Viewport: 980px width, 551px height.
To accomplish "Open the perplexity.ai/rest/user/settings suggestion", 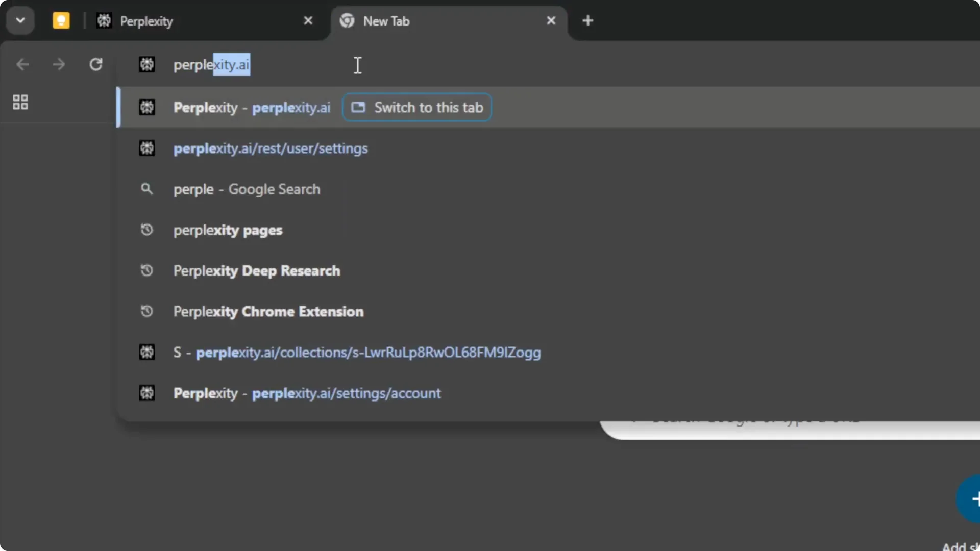I will [270, 148].
